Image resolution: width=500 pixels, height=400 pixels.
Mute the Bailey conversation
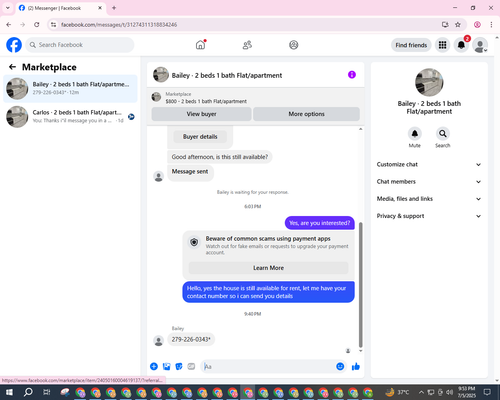tap(415, 134)
